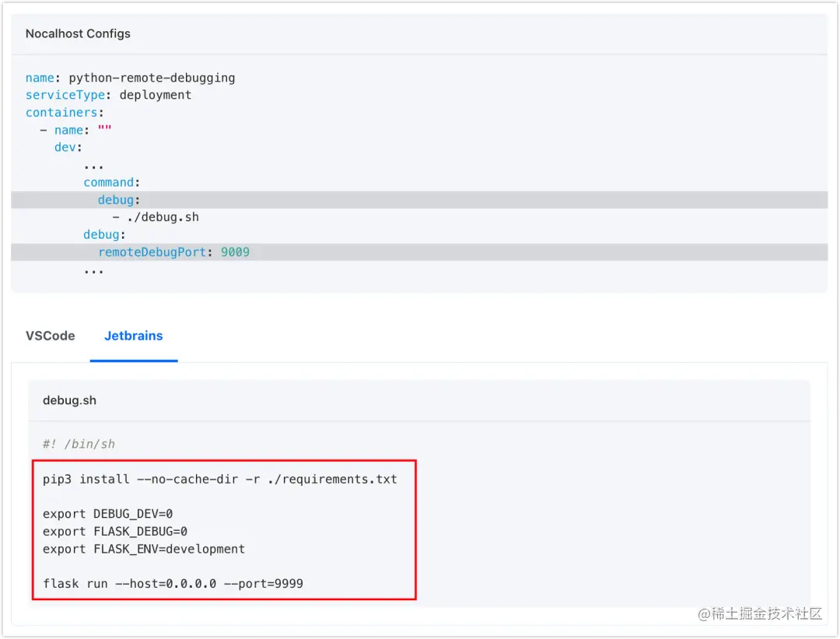Select the Jetbrains tab
This screenshot has width=840, height=639.
134,336
